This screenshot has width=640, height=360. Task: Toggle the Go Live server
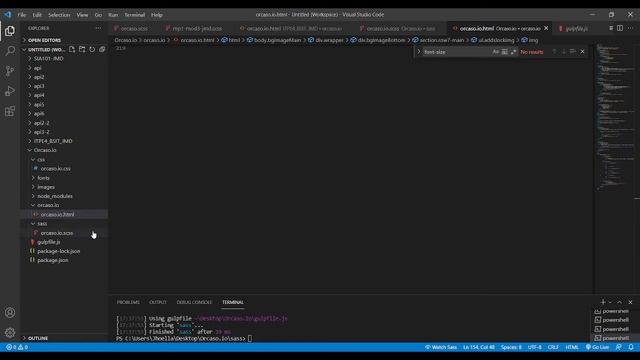[598, 347]
